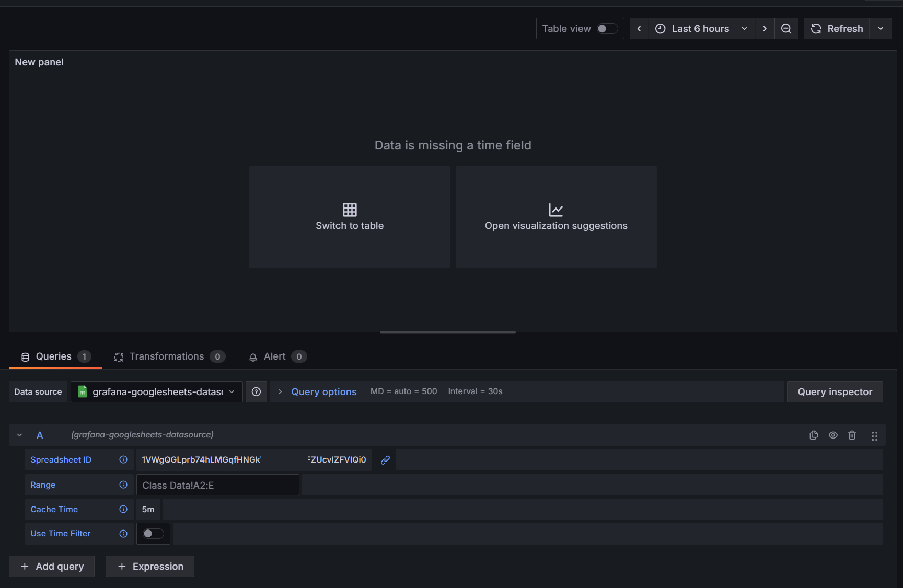The image size is (903, 588).
Task: Click the Query inspector button
Action: click(x=835, y=392)
